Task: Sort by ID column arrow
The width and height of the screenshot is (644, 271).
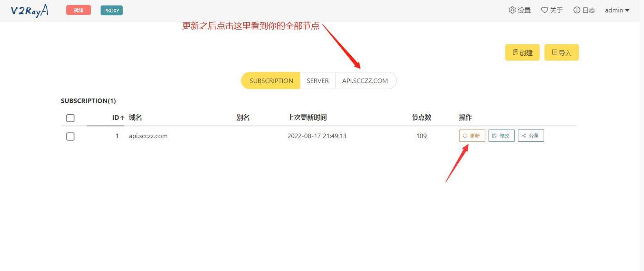Action: (x=122, y=118)
